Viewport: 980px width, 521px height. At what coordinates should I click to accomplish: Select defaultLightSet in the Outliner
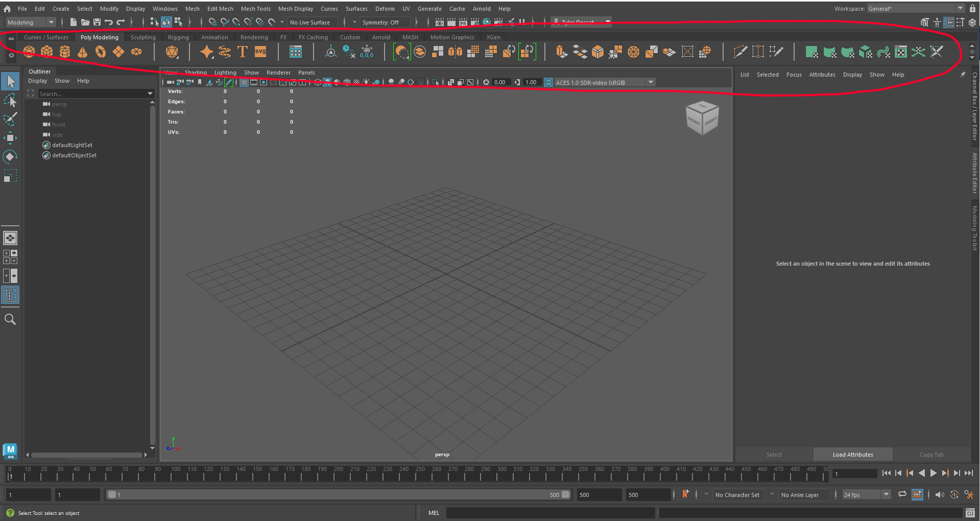(x=73, y=145)
